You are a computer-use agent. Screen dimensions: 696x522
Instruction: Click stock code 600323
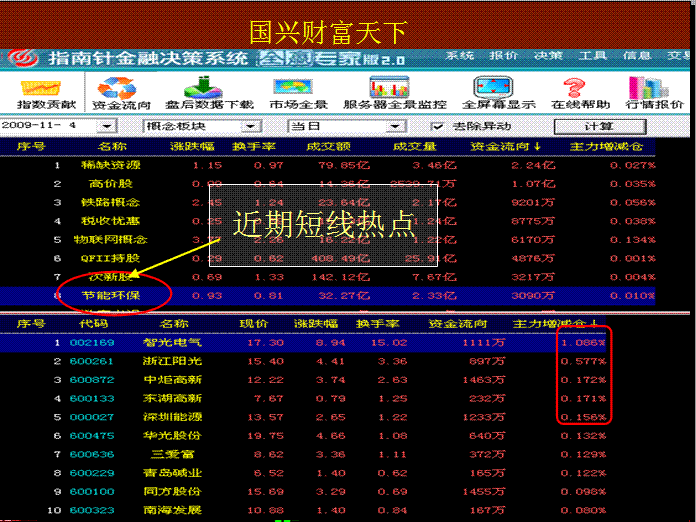[x=92, y=510]
